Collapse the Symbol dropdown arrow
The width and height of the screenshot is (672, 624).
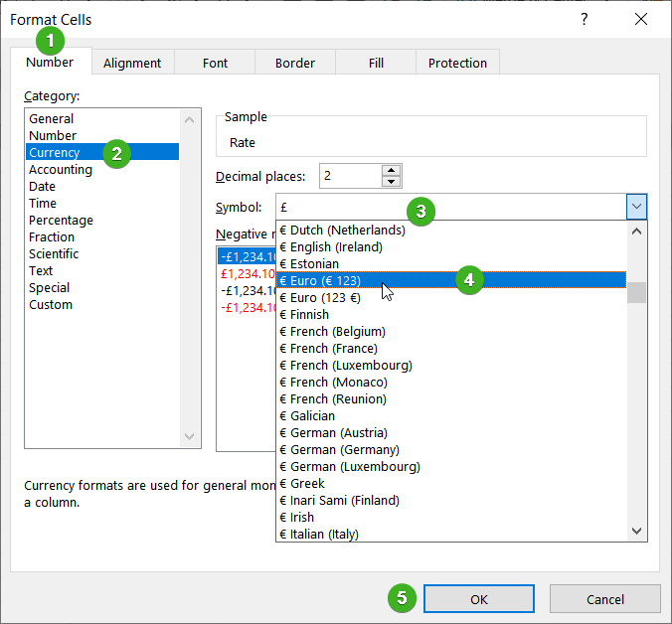(636, 207)
